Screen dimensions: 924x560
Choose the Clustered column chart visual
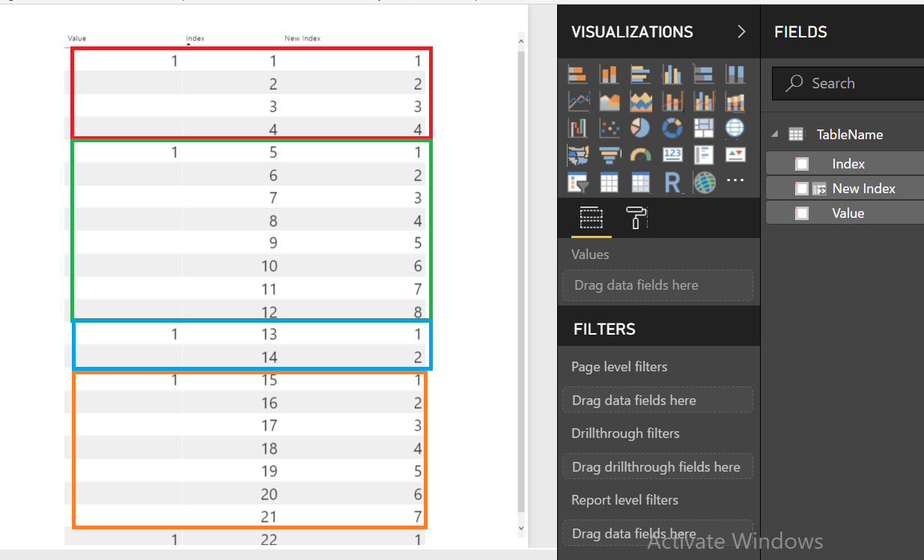(672, 74)
